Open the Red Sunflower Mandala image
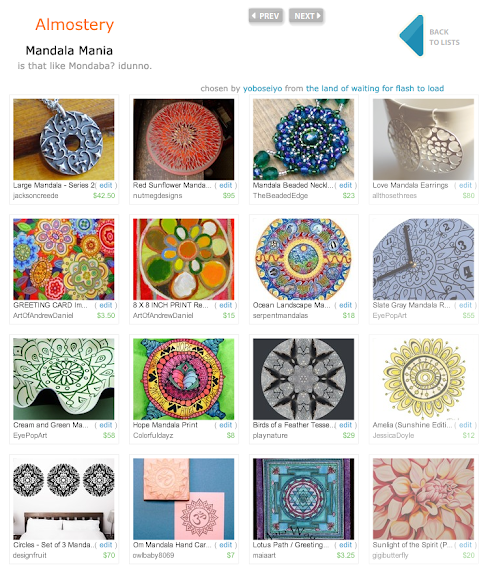Viewport: 488px width, 576px height. point(183,139)
